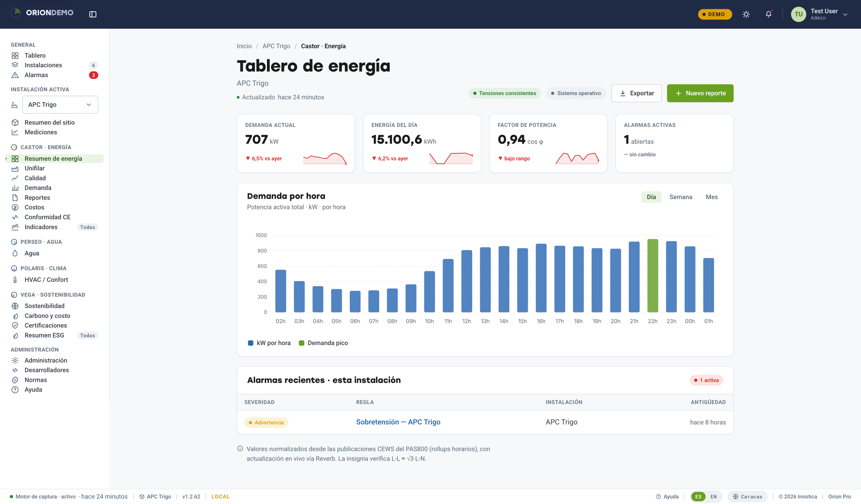Screen dimensions: 861x504
Task: Select Resumen de energía menu item
Action: [x=54, y=159]
